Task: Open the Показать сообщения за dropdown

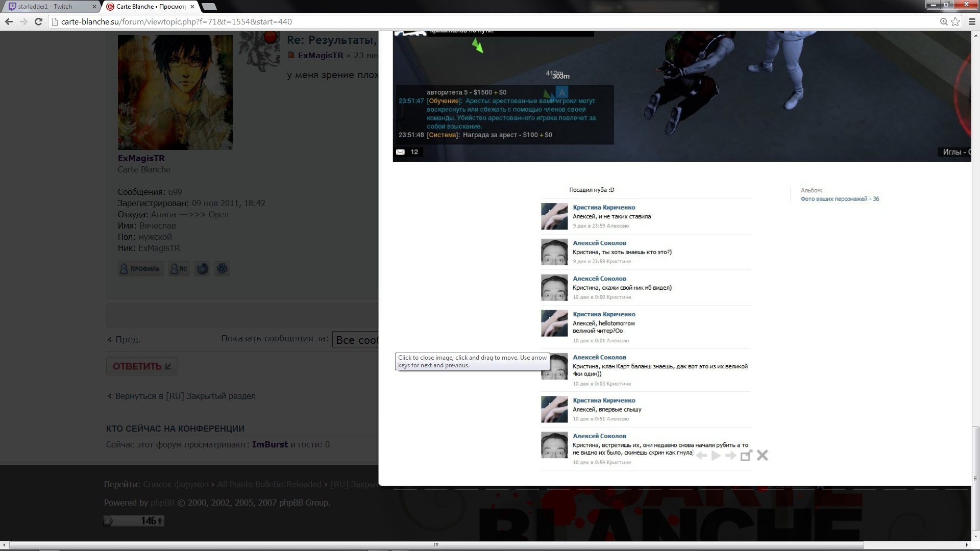Action: (x=356, y=340)
